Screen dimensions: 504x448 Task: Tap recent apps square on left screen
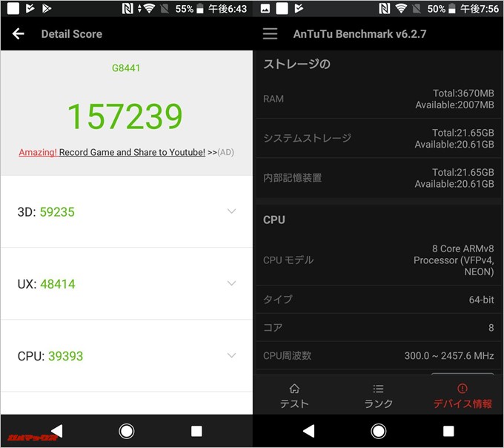tap(196, 431)
